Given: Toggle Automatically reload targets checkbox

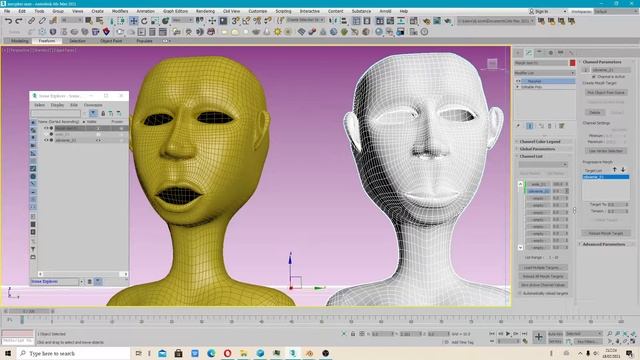Looking at the screenshot, I should coord(520,293).
